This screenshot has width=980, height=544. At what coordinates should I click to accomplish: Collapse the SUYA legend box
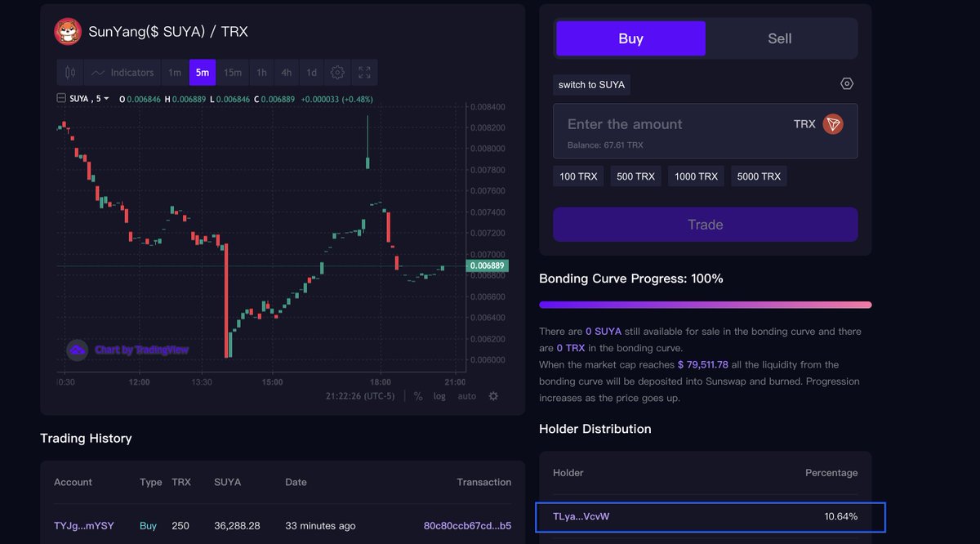point(61,99)
